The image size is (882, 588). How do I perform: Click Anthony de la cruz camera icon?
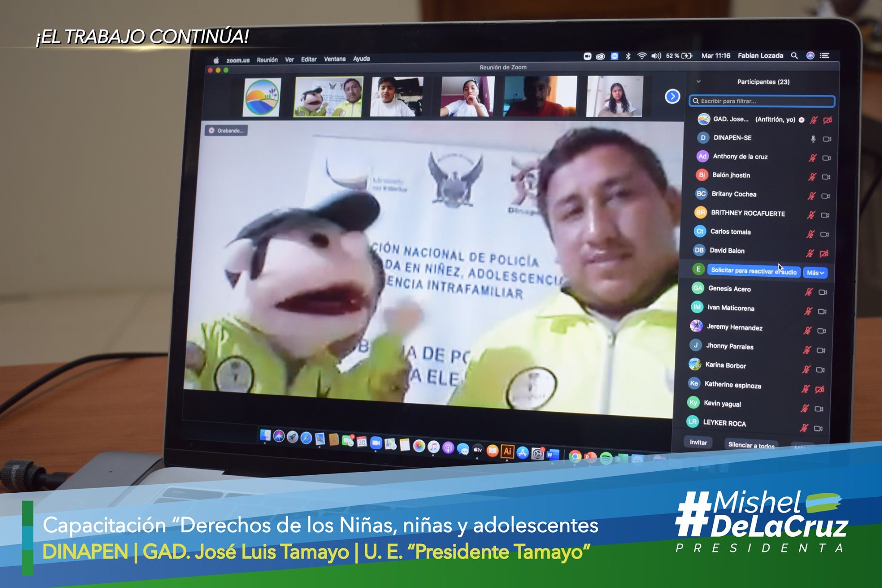[x=826, y=158]
